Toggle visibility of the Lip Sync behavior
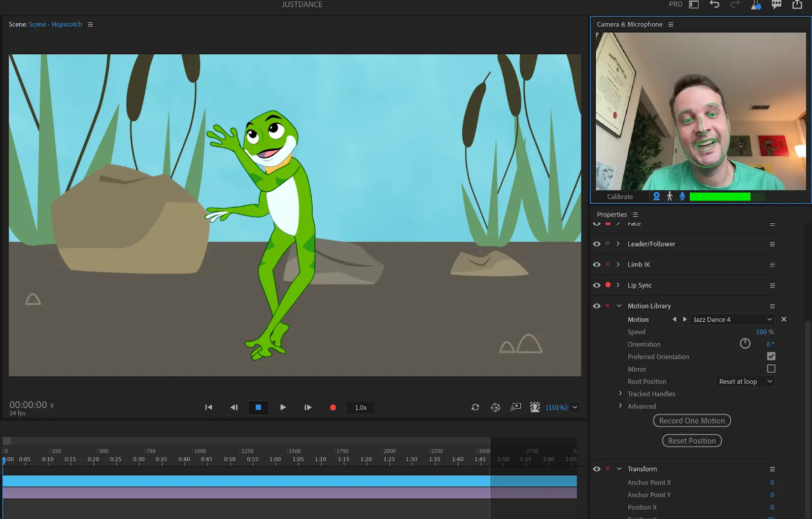 click(x=596, y=285)
